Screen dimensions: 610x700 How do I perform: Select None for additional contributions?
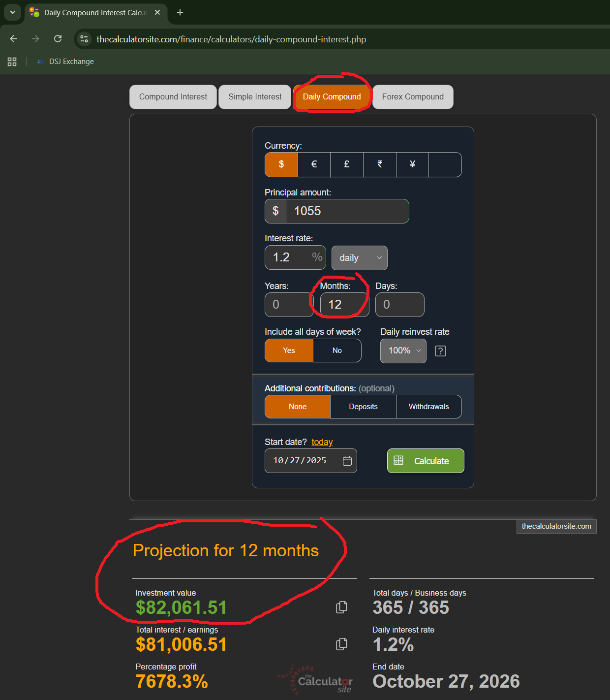(298, 407)
